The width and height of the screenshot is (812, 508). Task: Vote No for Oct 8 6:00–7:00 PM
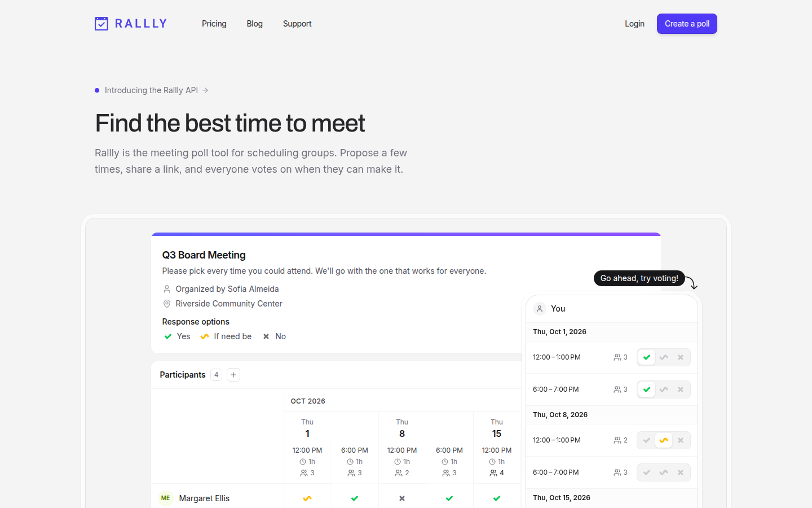click(x=681, y=472)
